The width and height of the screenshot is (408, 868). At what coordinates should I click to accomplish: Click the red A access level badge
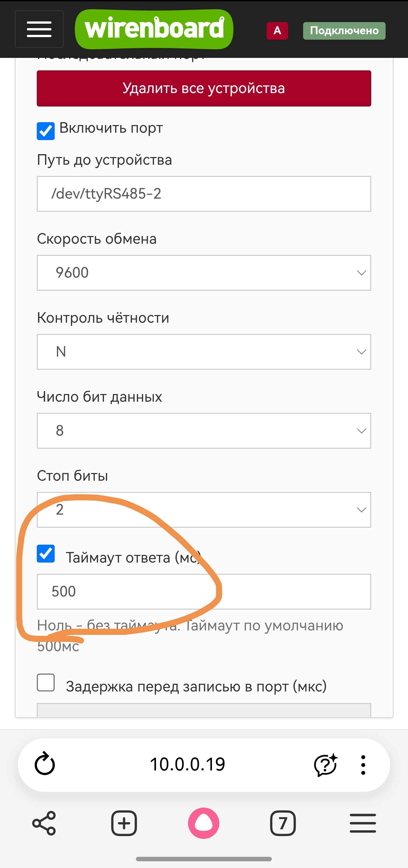click(277, 31)
